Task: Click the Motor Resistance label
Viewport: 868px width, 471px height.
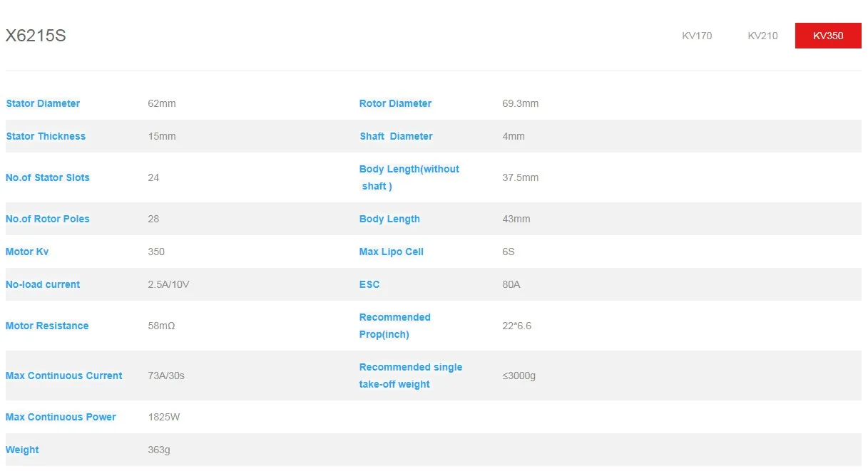Action: (47, 326)
